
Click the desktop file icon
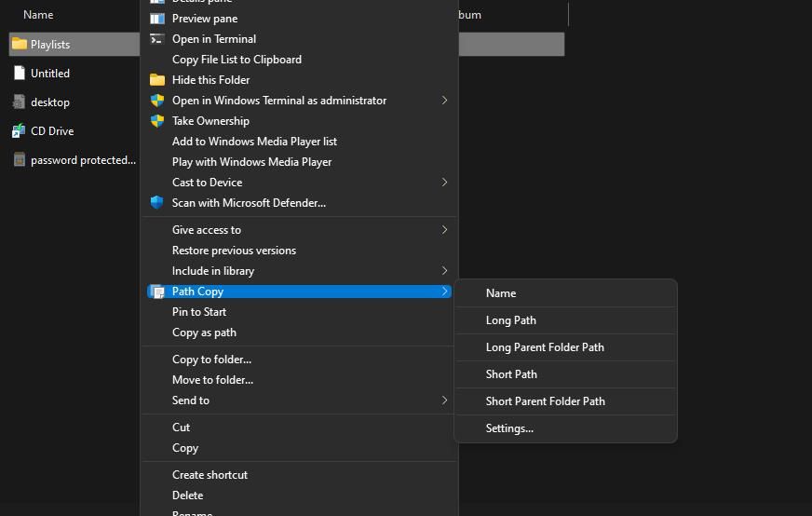point(20,102)
